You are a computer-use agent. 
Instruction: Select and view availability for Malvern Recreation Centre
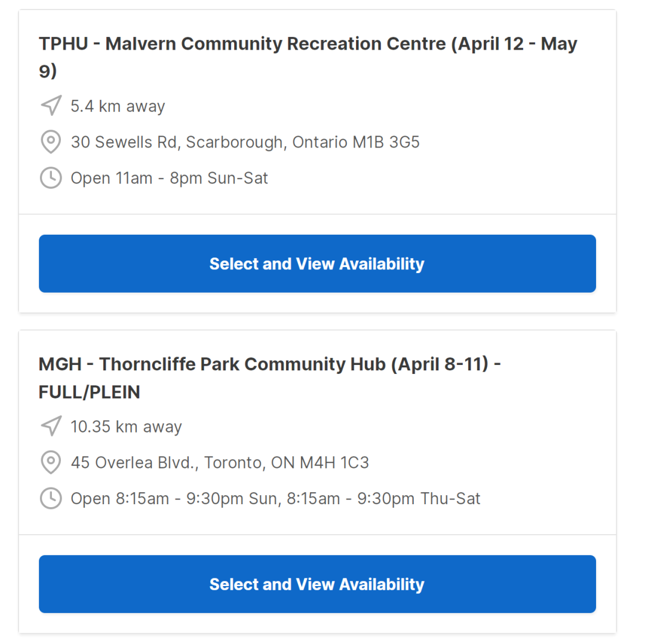click(317, 263)
